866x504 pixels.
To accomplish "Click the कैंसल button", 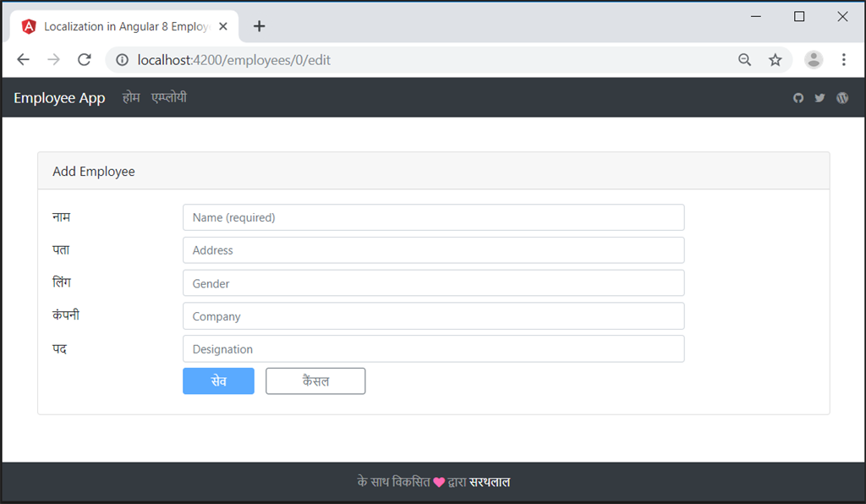I will [315, 381].
